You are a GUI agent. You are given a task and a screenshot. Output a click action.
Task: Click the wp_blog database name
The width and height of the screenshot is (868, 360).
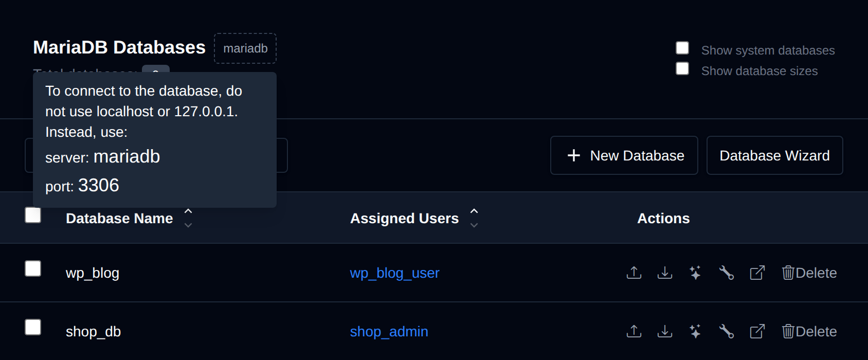coord(93,273)
